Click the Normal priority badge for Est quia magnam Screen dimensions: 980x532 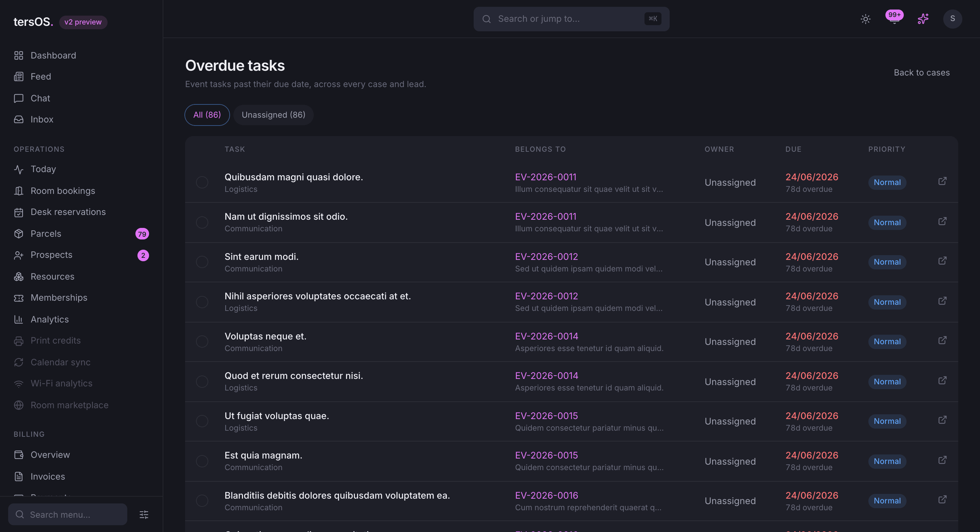(x=887, y=461)
